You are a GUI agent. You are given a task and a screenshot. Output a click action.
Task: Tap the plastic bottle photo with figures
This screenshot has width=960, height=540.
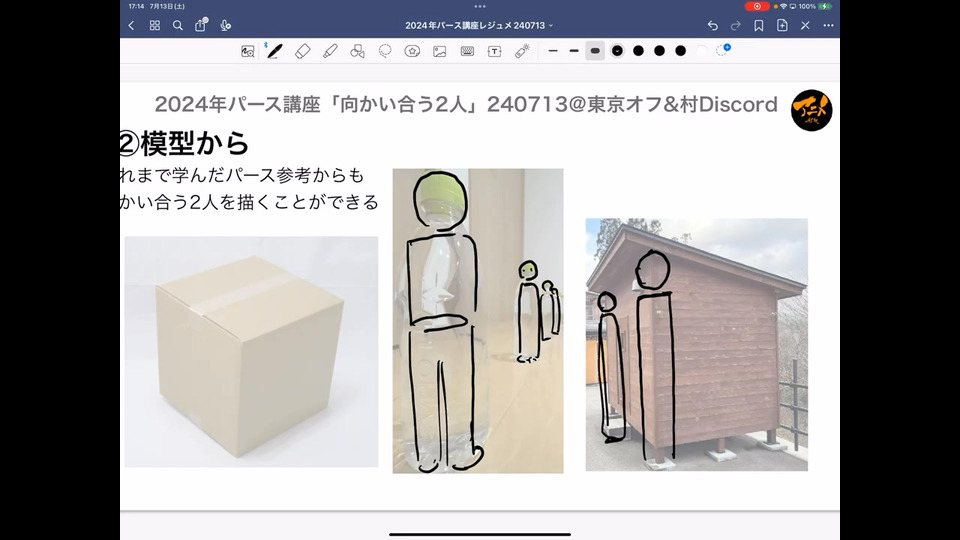[x=478, y=321]
